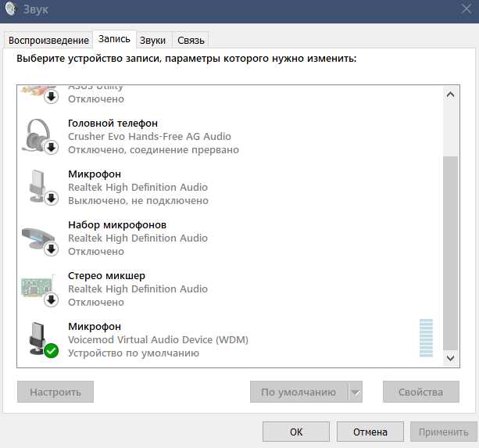The height and width of the screenshot is (448, 479).
Task: Click the По умолчанию button
Action: click(x=298, y=392)
